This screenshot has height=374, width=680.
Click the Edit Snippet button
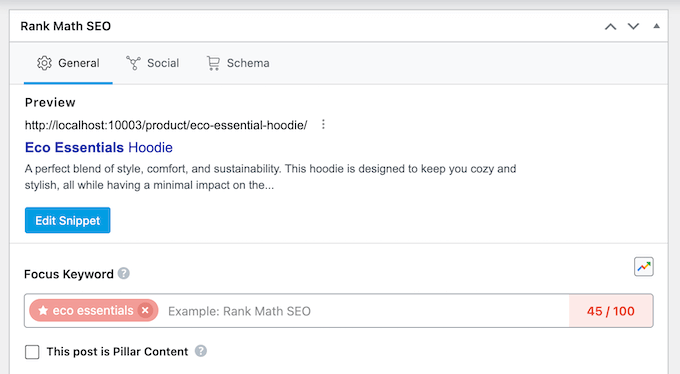[x=68, y=220]
